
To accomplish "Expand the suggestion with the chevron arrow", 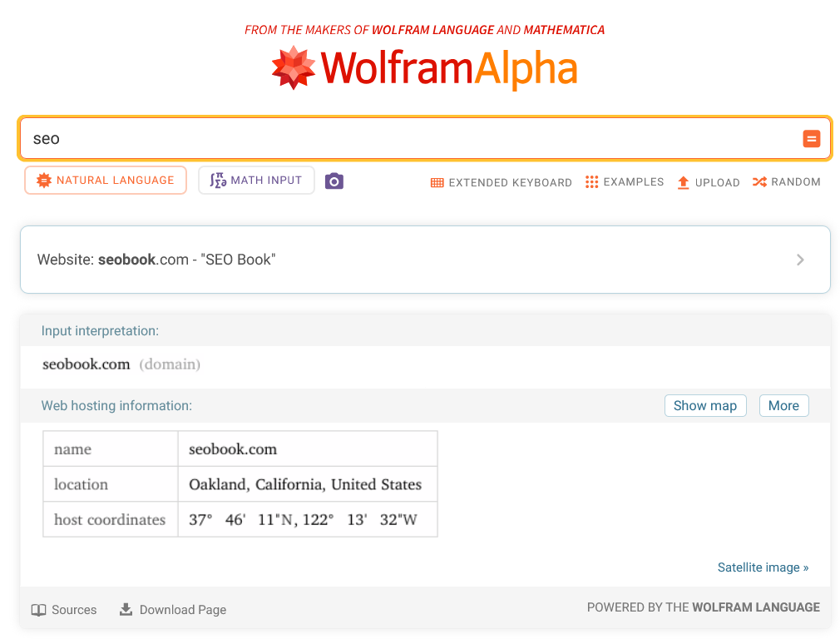I will click(x=800, y=260).
